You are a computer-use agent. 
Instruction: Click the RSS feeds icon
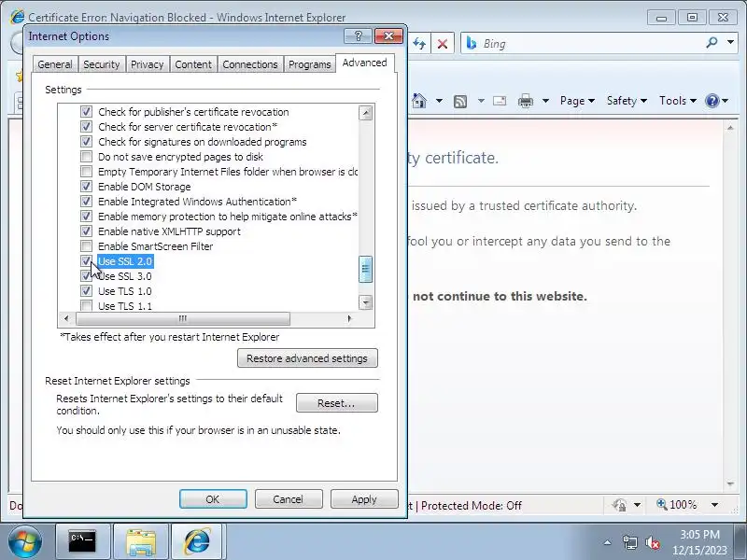point(460,101)
